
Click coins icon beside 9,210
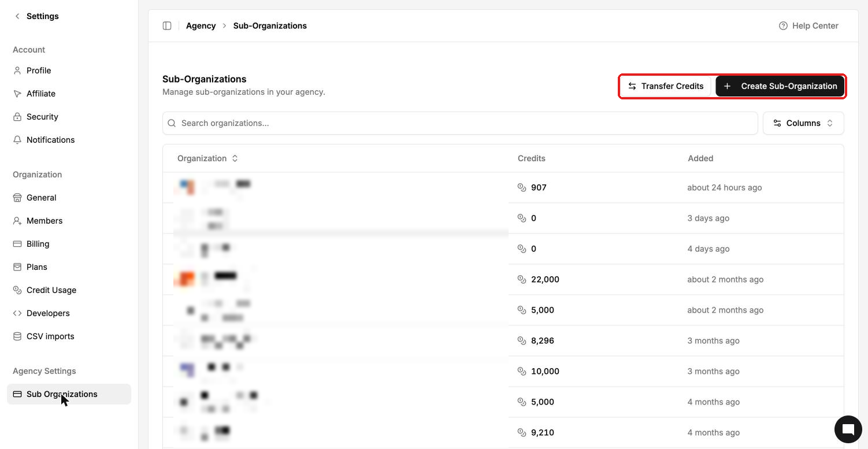522,432
